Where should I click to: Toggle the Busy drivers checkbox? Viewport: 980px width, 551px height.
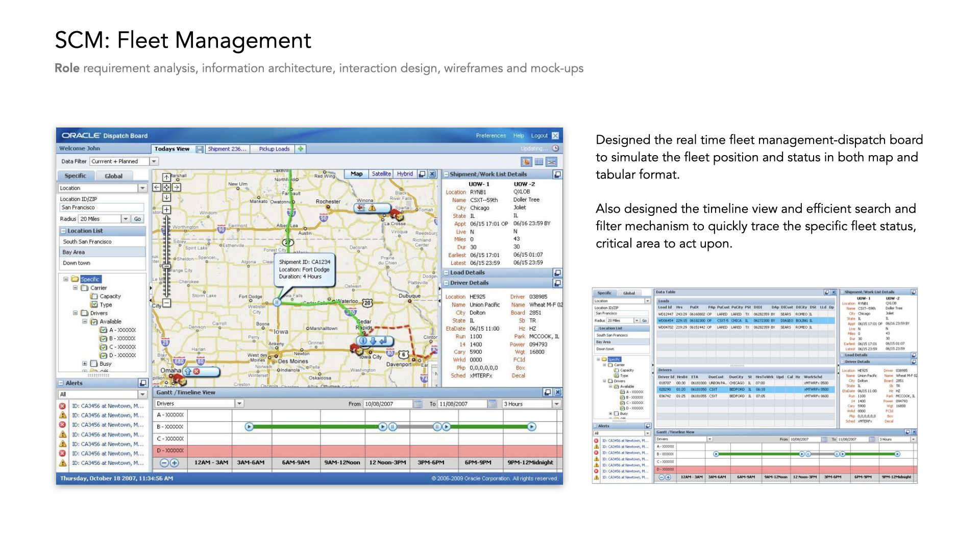point(94,364)
